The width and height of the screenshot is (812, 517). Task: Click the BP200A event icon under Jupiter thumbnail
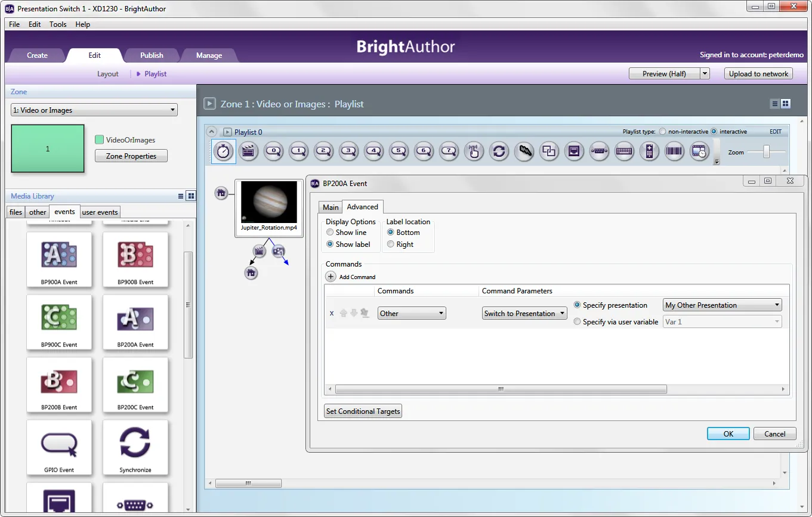[x=278, y=251]
